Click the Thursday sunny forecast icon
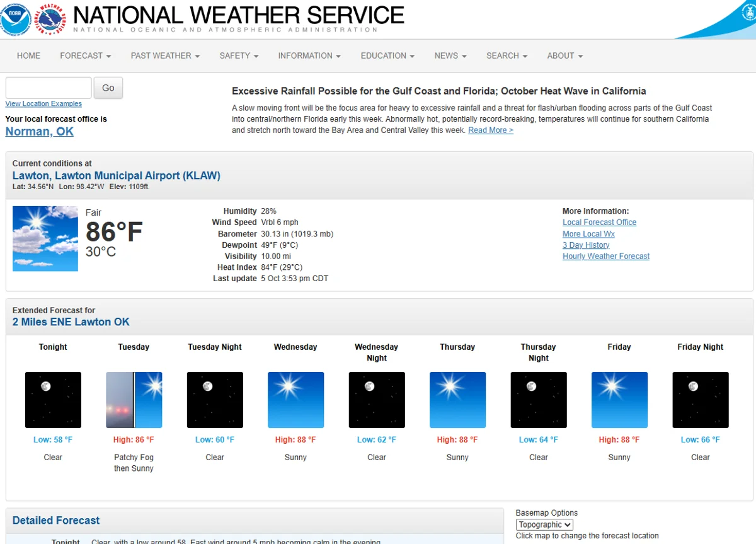The image size is (756, 544). [x=458, y=400]
